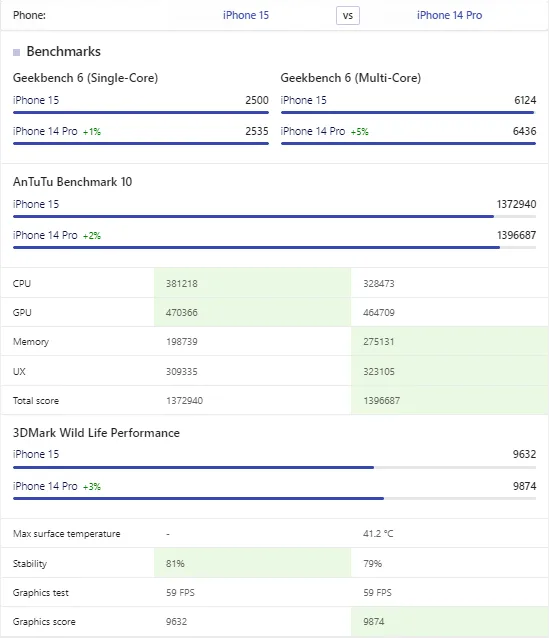Click 3DMark bar score 9874

[x=525, y=485]
